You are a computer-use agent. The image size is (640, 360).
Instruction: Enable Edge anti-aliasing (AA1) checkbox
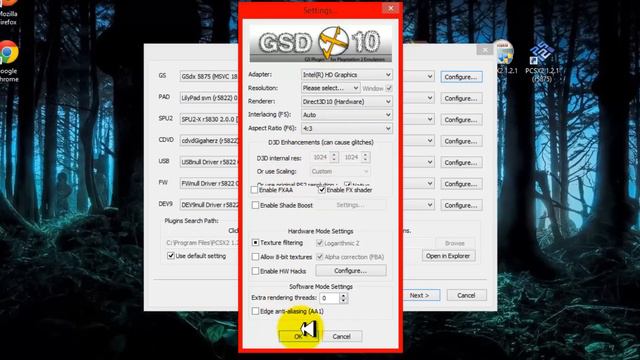click(x=255, y=311)
